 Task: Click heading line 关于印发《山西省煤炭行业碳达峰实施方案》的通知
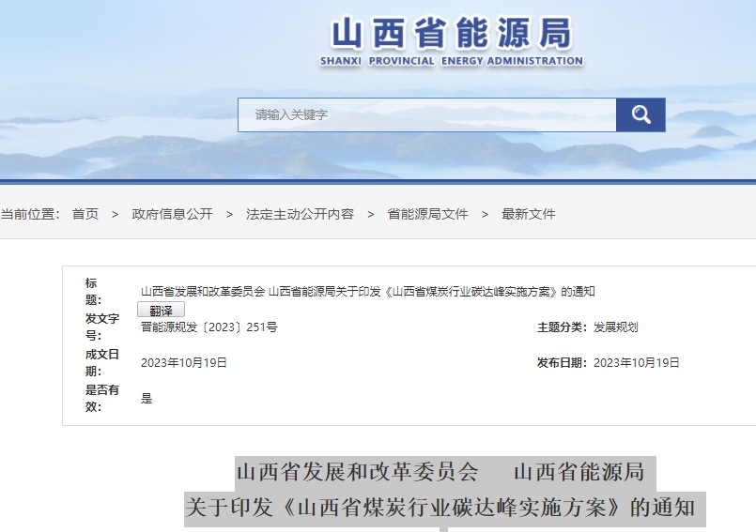click(x=440, y=508)
